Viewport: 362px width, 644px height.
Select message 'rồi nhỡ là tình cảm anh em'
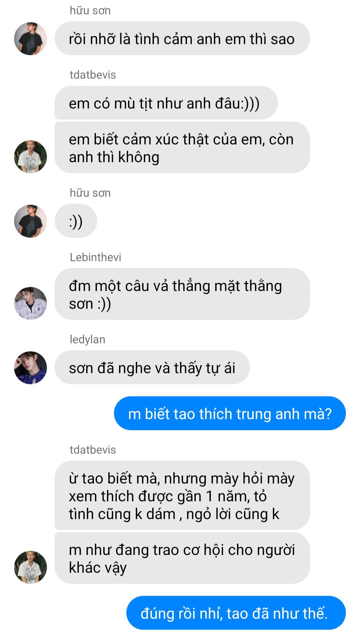(x=182, y=39)
